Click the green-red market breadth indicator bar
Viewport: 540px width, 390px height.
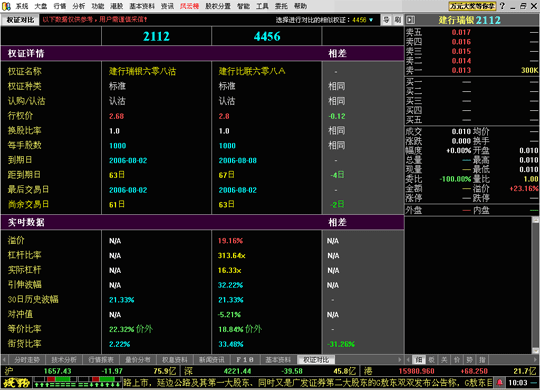[78, 382]
